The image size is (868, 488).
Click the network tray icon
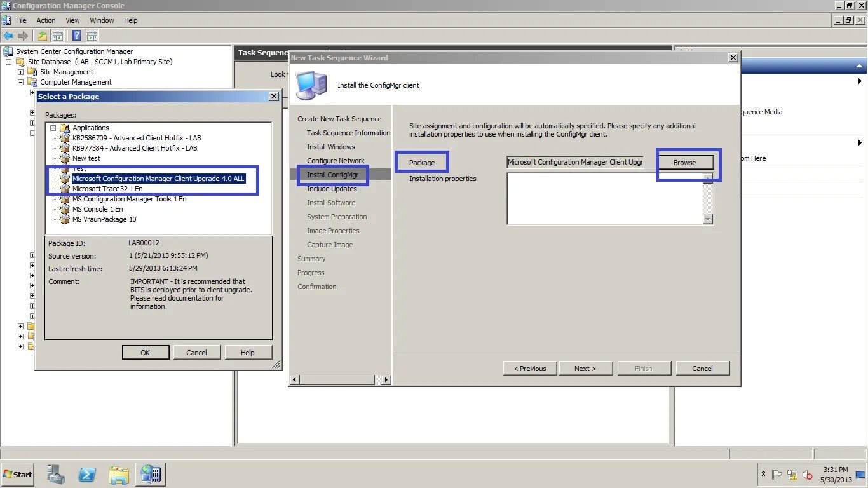pyautogui.click(x=792, y=475)
